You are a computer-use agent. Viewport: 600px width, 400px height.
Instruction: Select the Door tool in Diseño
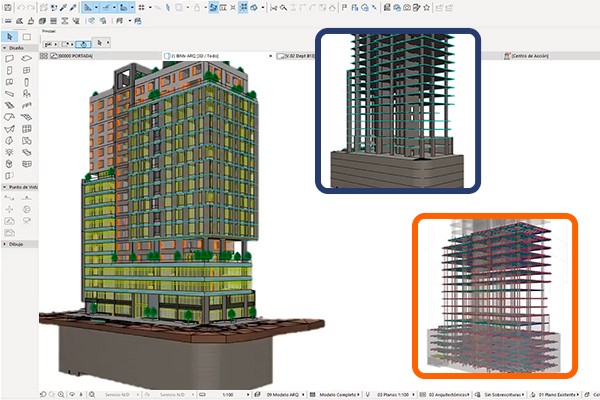pos(9,70)
